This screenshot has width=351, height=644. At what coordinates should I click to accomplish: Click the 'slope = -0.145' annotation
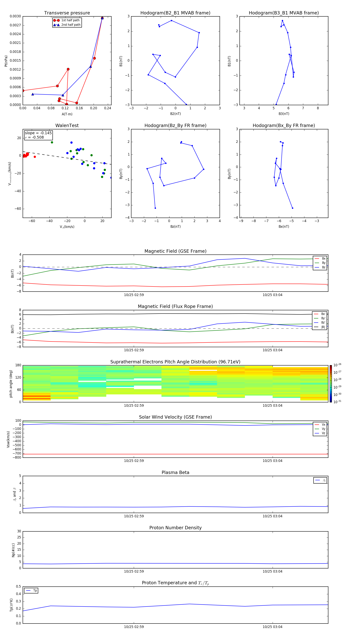(x=38, y=133)
